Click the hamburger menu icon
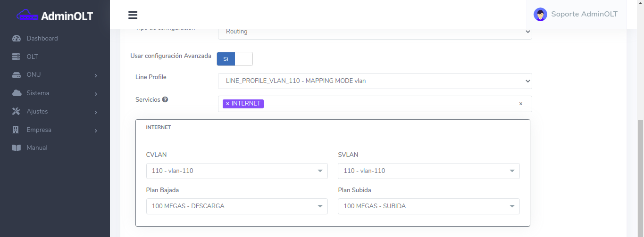This screenshot has width=644, height=237. tap(133, 15)
